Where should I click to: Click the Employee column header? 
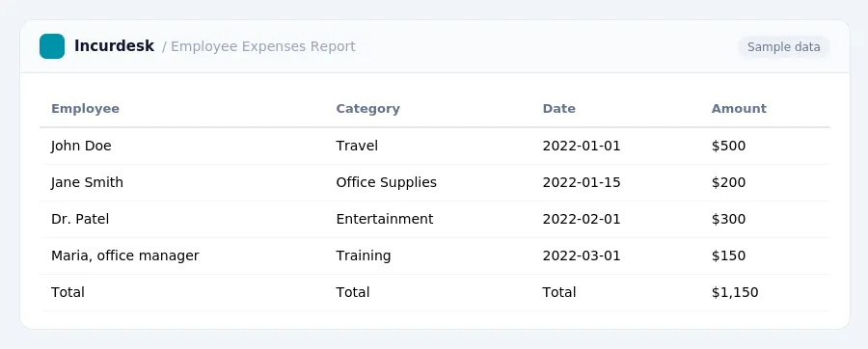pyautogui.click(x=85, y=108)
